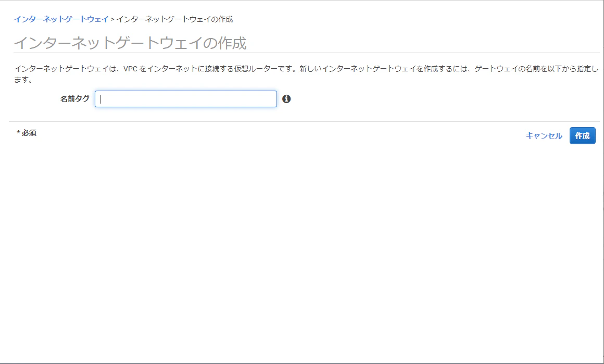Select the インターネットゲートウェイの作成 page heading
The height and width of the screenshot is (364, 604).
coord(130,43)
